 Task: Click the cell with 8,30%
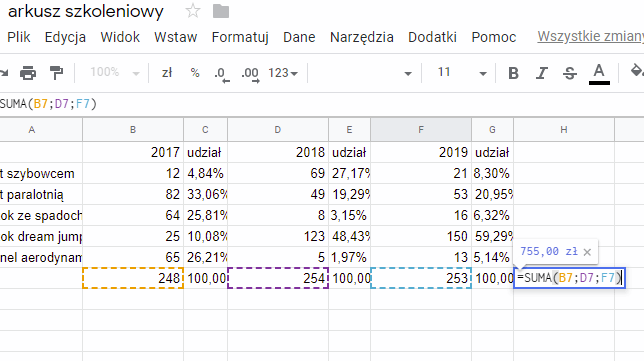point(492,173)
